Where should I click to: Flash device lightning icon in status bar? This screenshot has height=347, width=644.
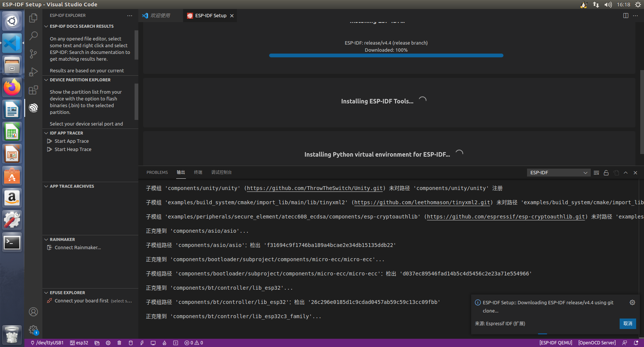pos(142,343)
